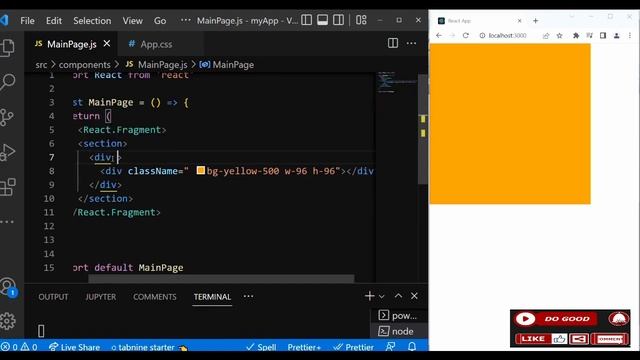This screenshot has width=640, height=360.
Task: Click the editor vertical scrollbar
Action: click(x=423, y=129)
